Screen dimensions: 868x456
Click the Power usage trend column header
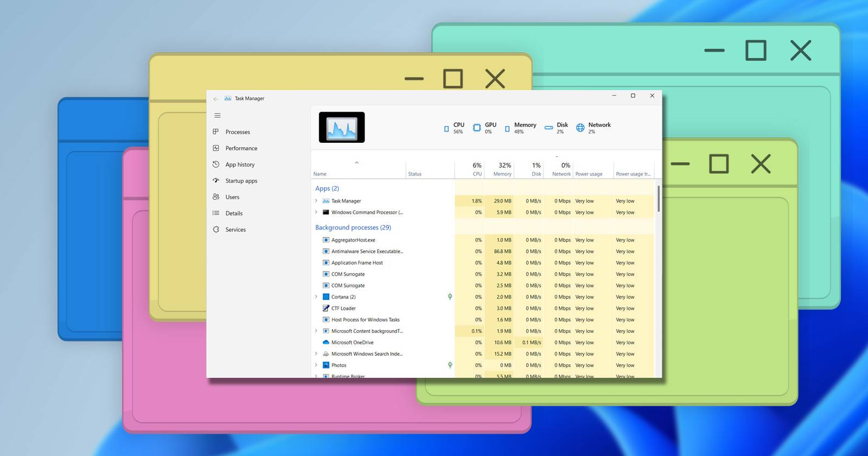click(x=634, y=169)
